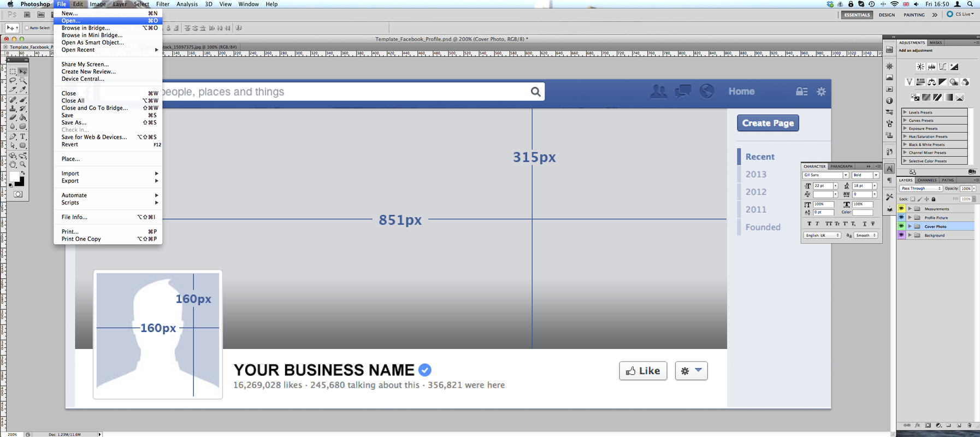The height and width of the screenshot is (437, 980).
Task: Swap foreground and background colors
Action: pos(22,173)
